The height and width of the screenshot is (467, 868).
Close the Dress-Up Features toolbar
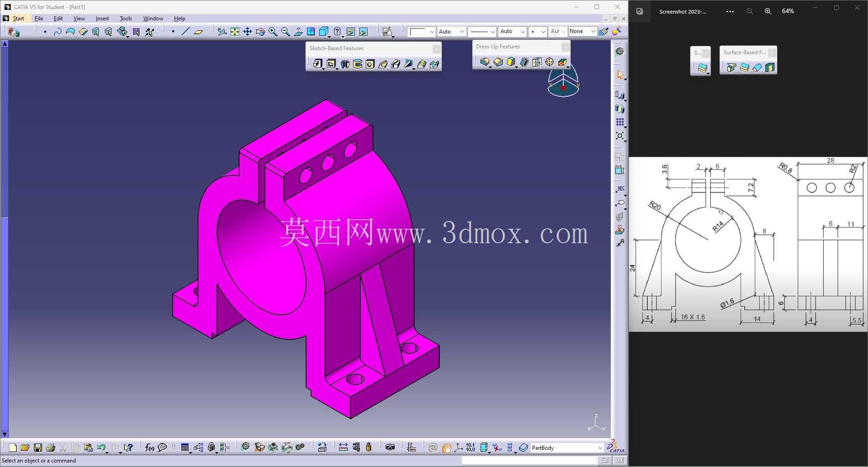(x=565, y=47)
